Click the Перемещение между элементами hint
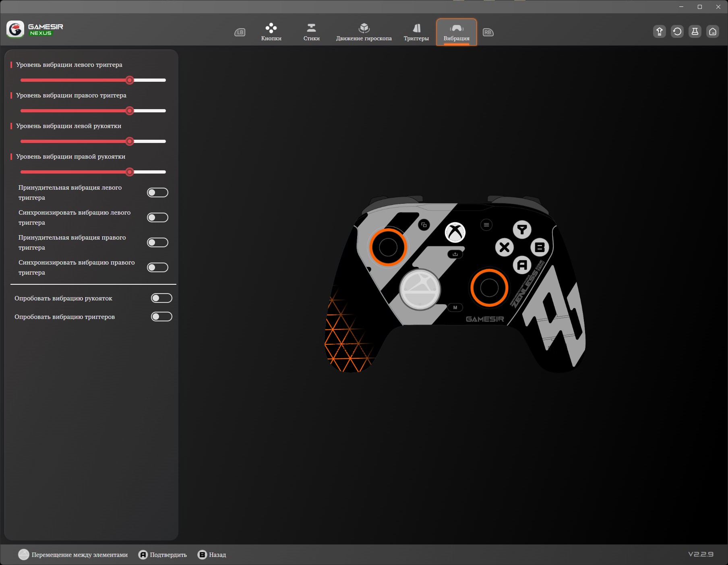 (x=80, y=555)
